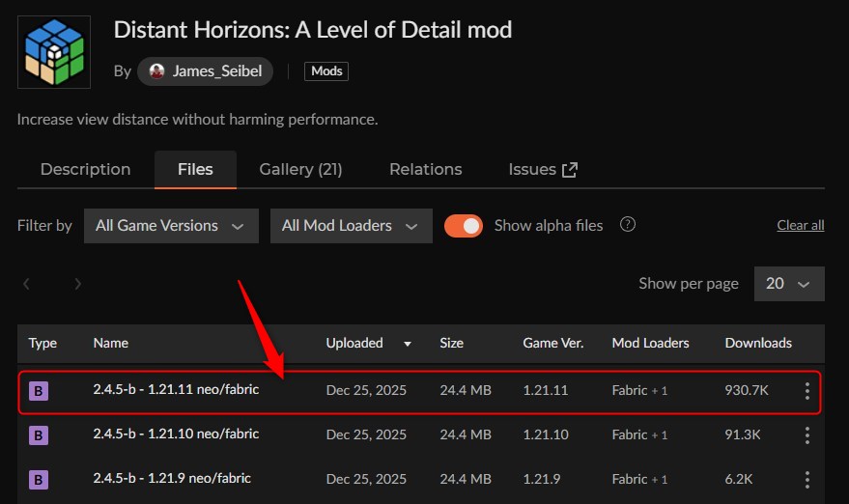Viewport: 849px width, 504px height.
Task: Sort by Type column header
Action: point(42,343)
